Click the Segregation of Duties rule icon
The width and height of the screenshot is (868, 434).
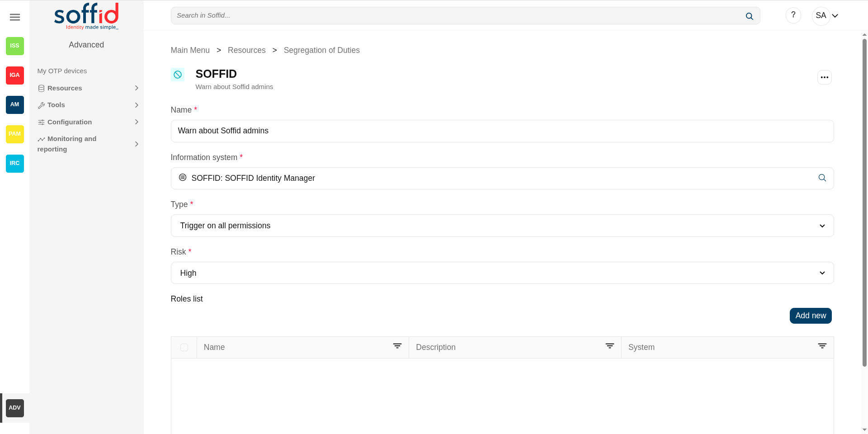tap(178, 75)
